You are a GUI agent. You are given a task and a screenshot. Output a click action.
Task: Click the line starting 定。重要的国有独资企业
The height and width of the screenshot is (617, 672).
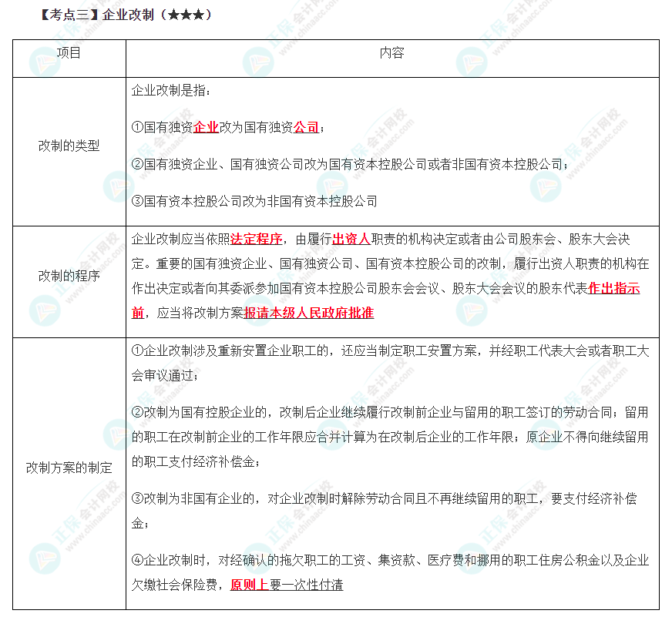pyautogui.click(x=390, y=263)
